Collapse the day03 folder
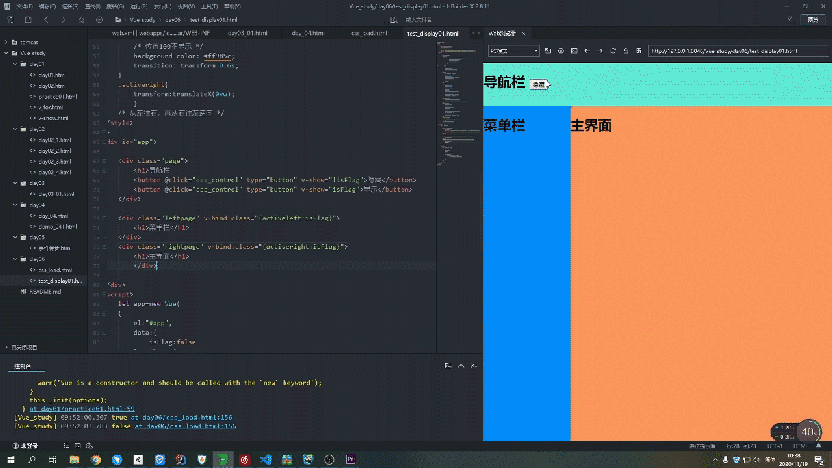832x468 pixels. 15,183
